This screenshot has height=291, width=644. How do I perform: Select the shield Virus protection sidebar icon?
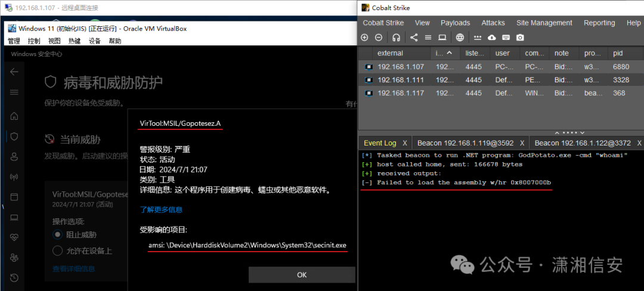coord(14,137)
